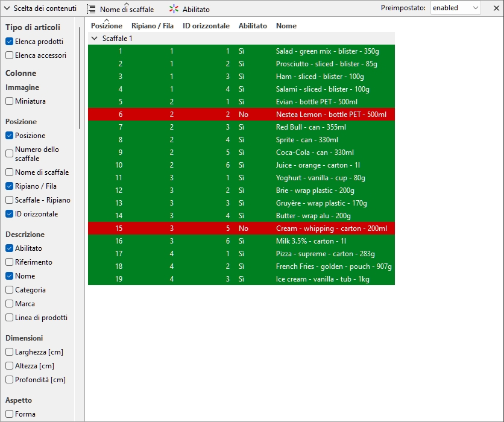
Task: Click position number 19 cell
Action: click(x=119, y=279)
